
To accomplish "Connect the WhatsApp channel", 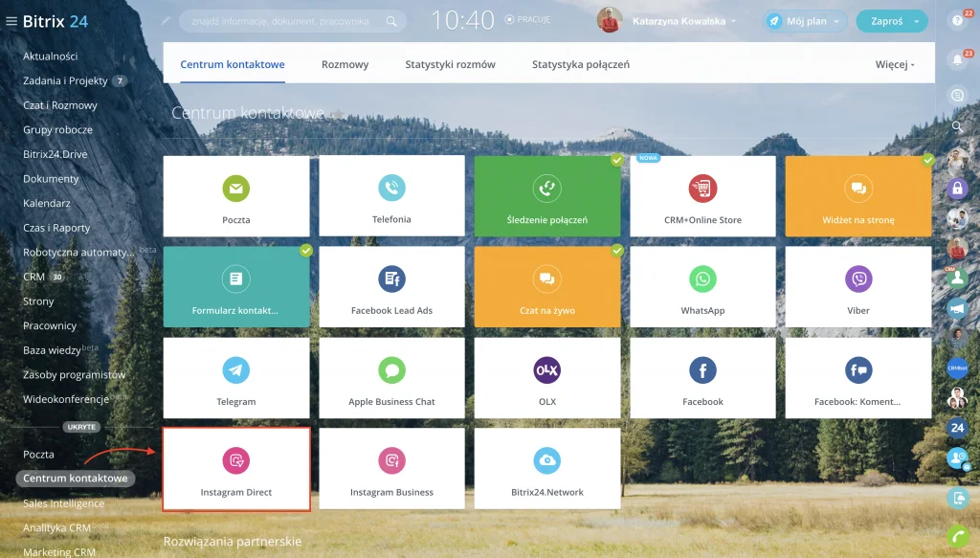I will 702,287.
